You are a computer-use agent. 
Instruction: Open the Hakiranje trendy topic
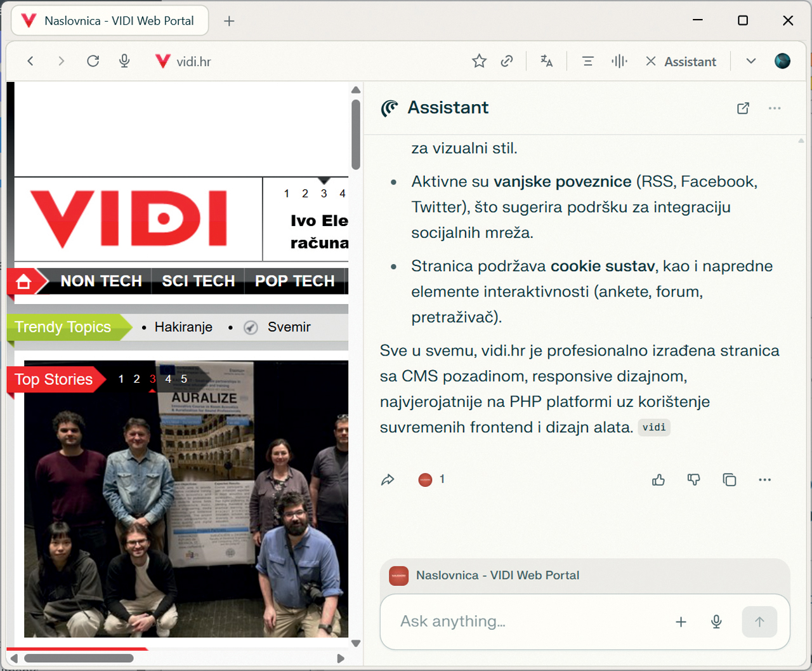tap(183, 327)
